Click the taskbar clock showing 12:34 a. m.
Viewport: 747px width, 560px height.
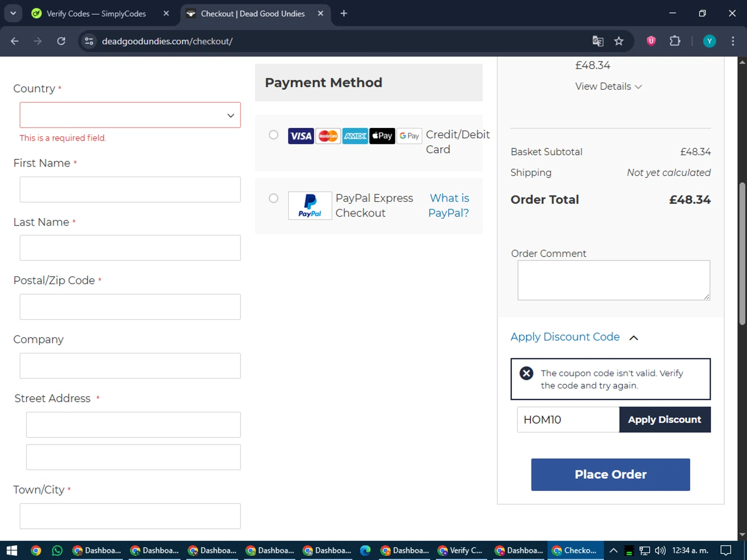coord(690,551)
